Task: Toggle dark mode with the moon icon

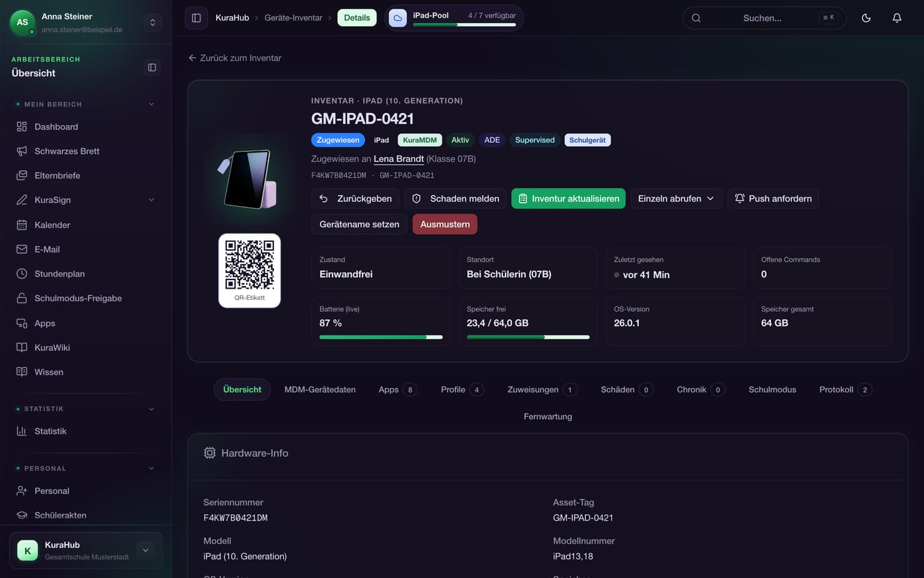Action: (x=866, y=18)
